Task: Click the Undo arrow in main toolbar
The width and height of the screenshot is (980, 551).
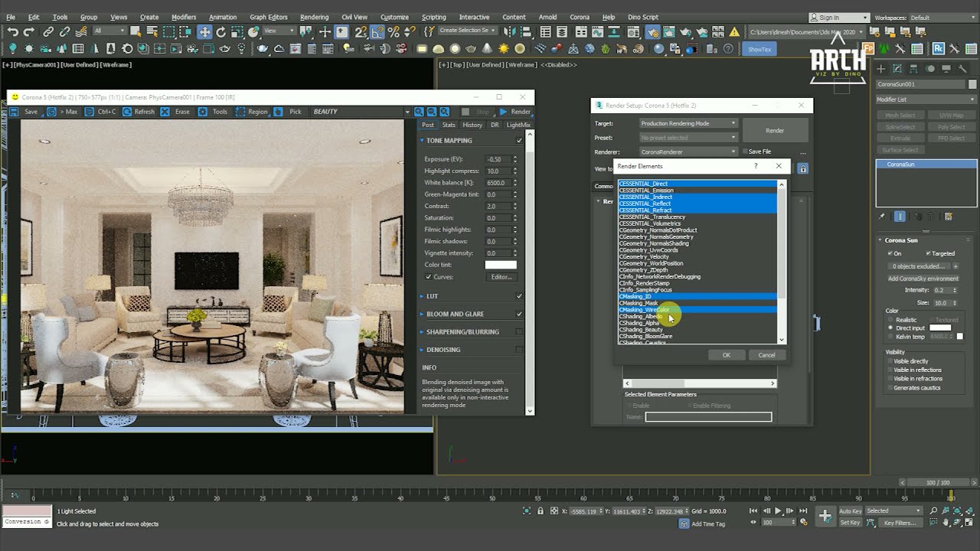Action: (13, 31)
